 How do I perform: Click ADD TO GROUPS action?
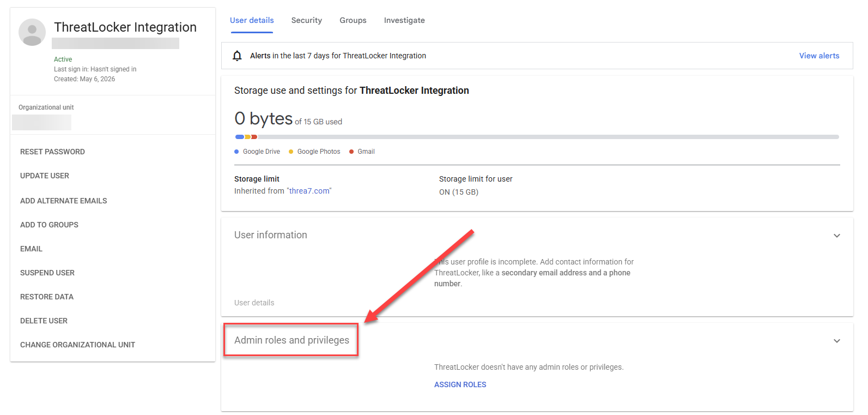49,225
